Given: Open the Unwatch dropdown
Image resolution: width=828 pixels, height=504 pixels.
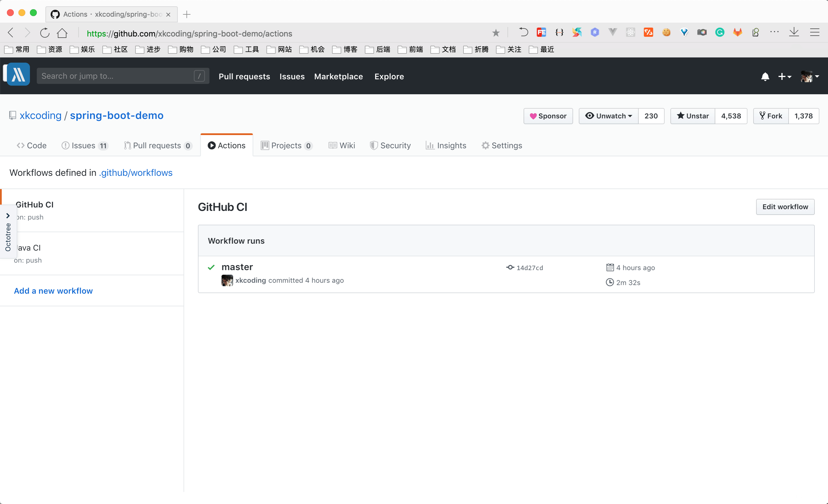Looking at the screenshot, I should (608, 116).
